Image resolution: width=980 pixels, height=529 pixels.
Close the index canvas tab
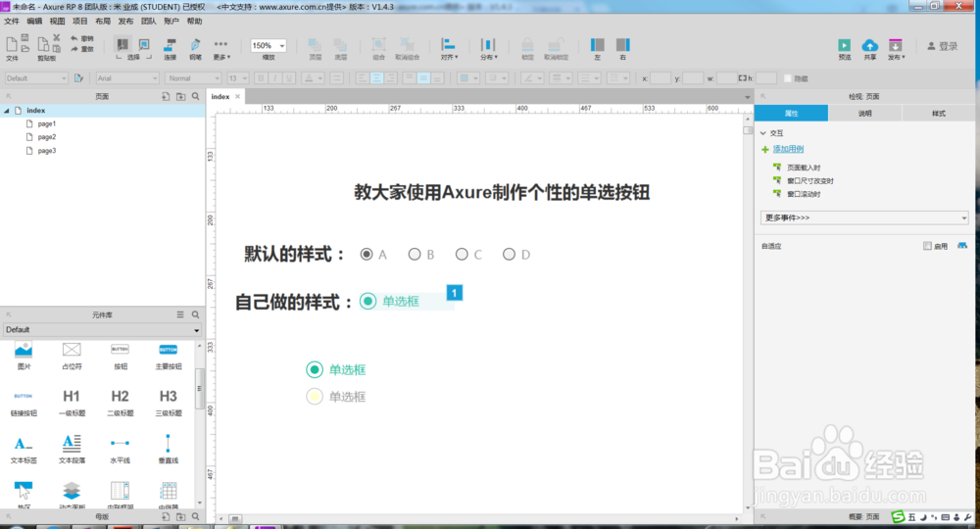[237, 96]
